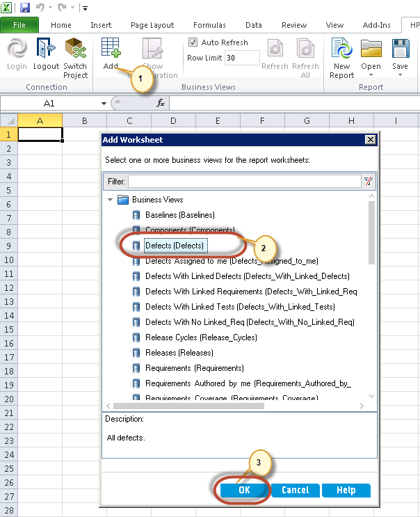
Task: Open New Report from the ribbon
Action: pyautogui.click(x=341, y=49)
